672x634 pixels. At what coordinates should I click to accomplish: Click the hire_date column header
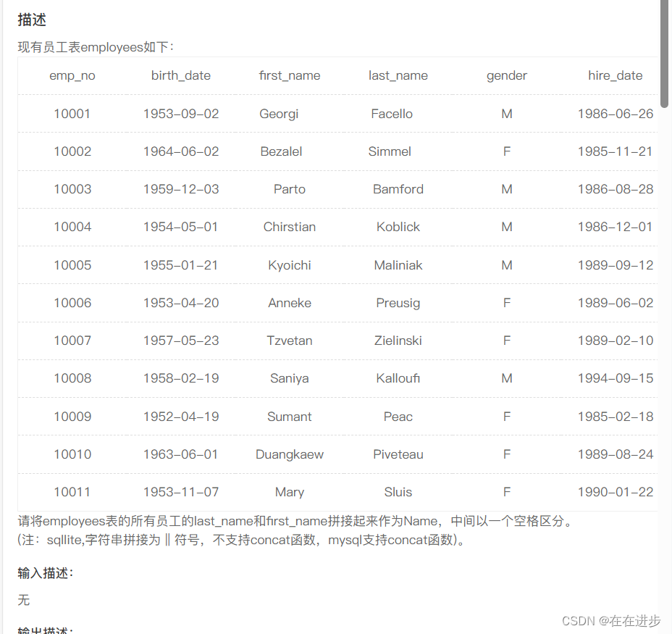coord(615,75)
